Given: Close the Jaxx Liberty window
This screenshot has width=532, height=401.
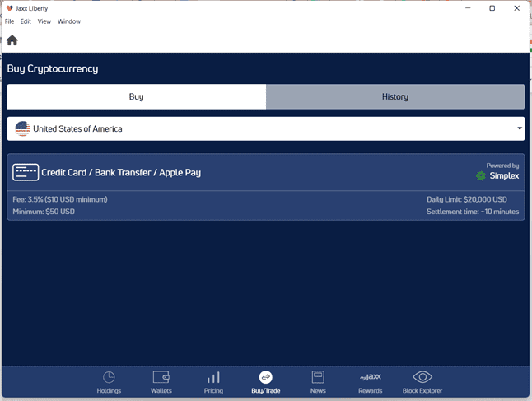Looking at the screenshot, I should pos(516,7).
